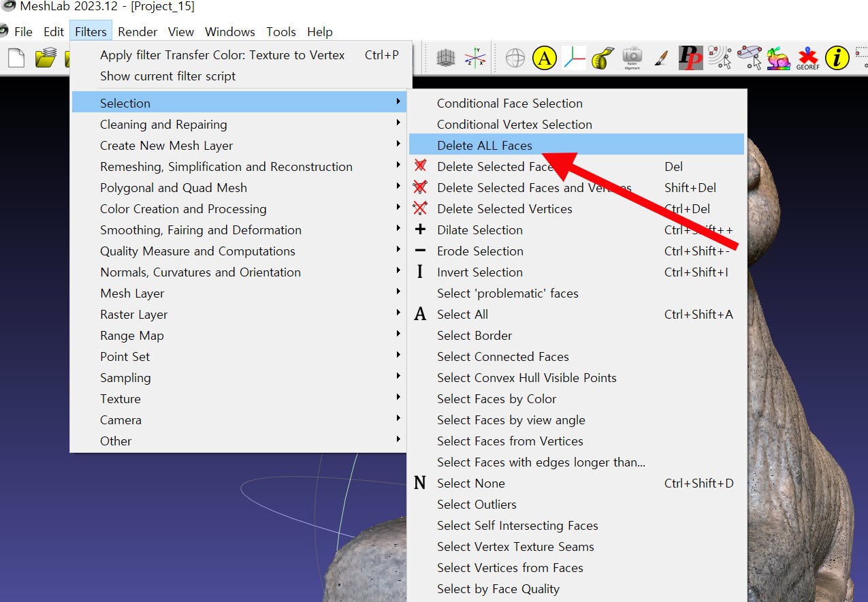Expand the Polygonal and Quad Mesh submenu
Viewport: 868px width, 602px height.
click(241, 187)
